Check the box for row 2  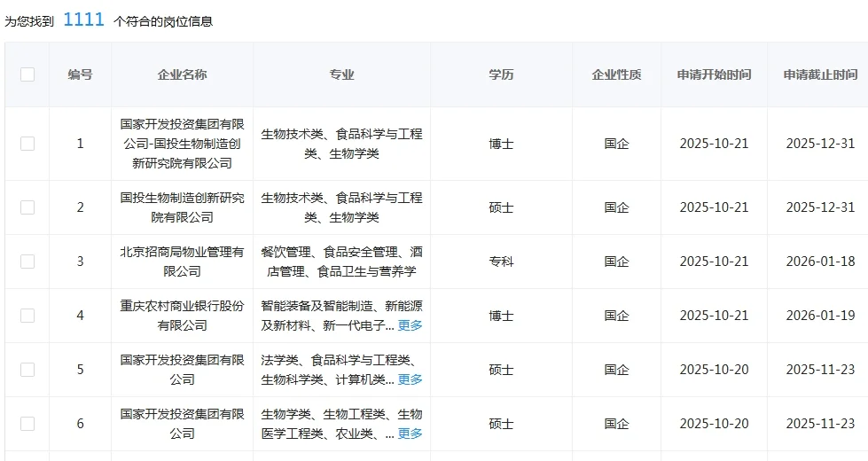pos(27,207)
